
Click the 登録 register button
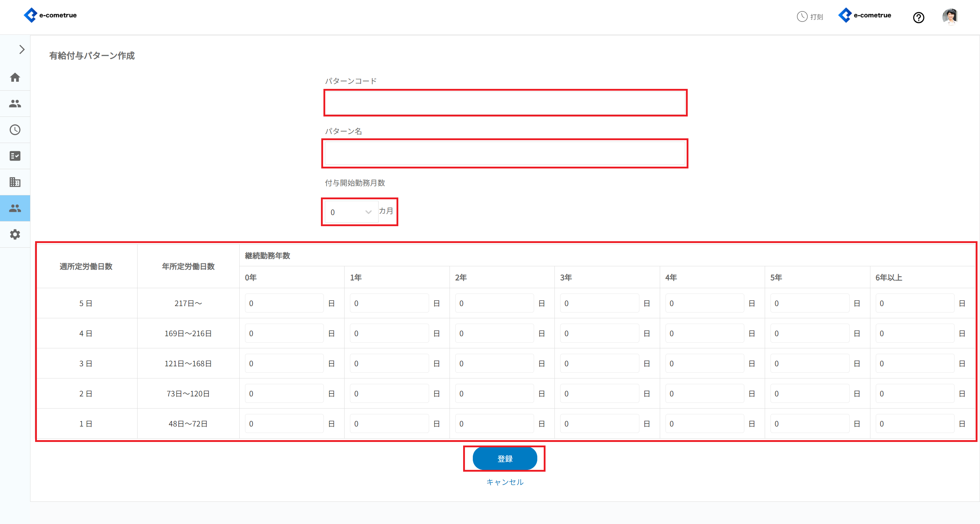(x=504, y=458)
